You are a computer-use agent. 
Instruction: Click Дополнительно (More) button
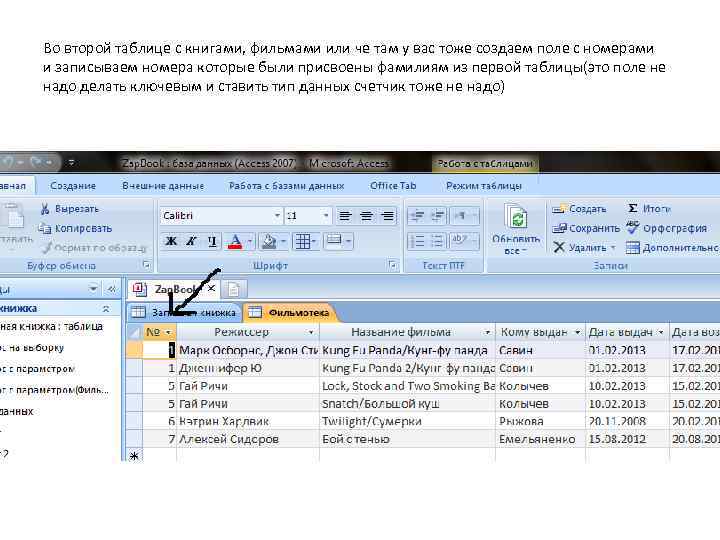[x=673, y=248]
